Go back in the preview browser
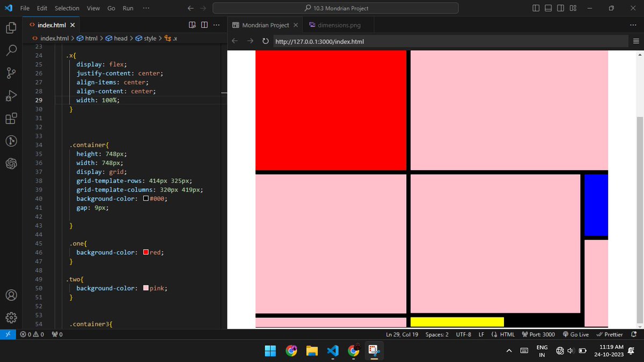644x362 pixels. point(235,41)
